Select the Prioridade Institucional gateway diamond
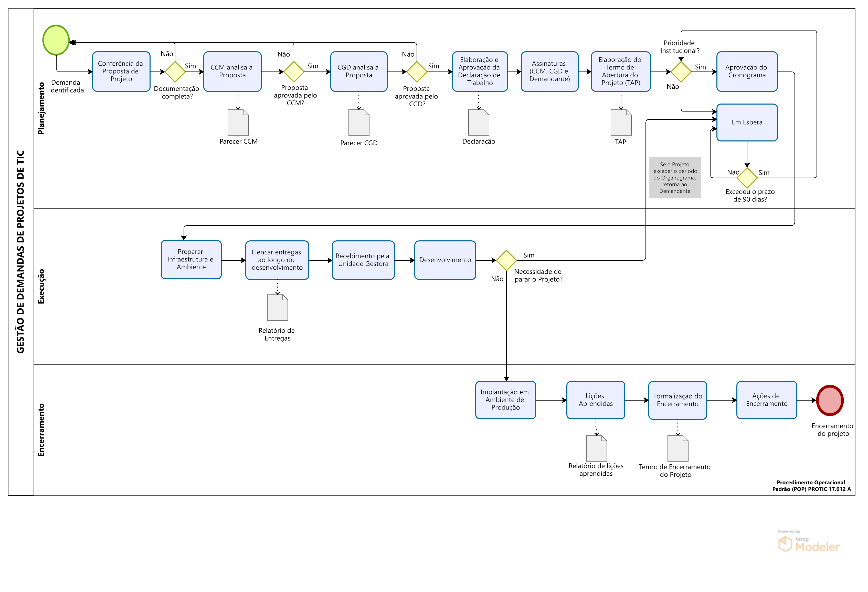 click(x=681, y=72)
